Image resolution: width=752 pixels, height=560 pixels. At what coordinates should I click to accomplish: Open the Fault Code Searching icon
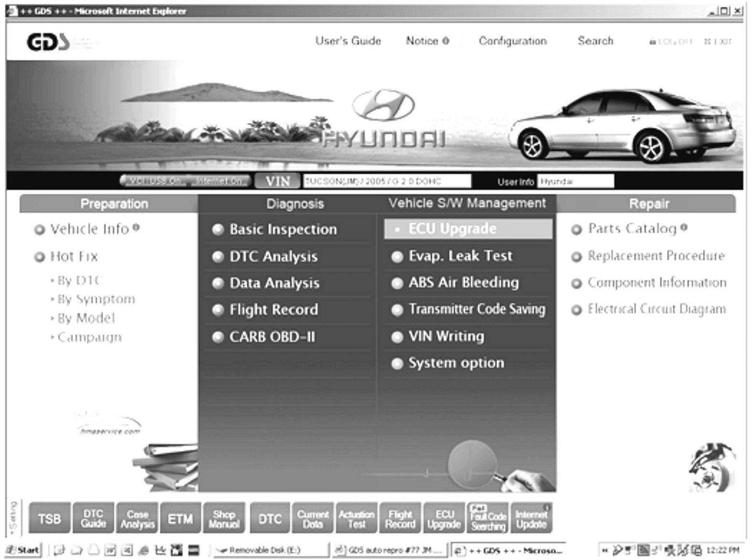(488, 518)
